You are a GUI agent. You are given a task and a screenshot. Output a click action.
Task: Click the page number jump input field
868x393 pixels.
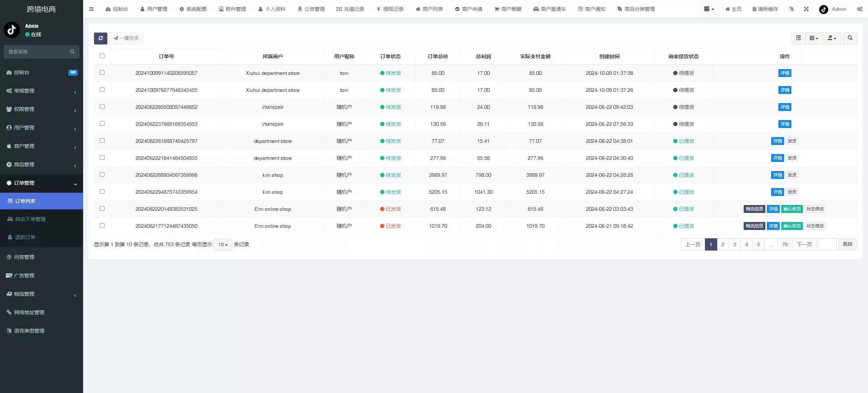pos(827,244)
